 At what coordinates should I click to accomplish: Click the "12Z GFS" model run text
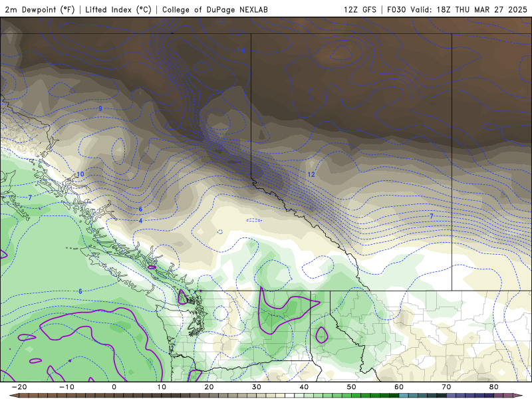coord(360,9)
